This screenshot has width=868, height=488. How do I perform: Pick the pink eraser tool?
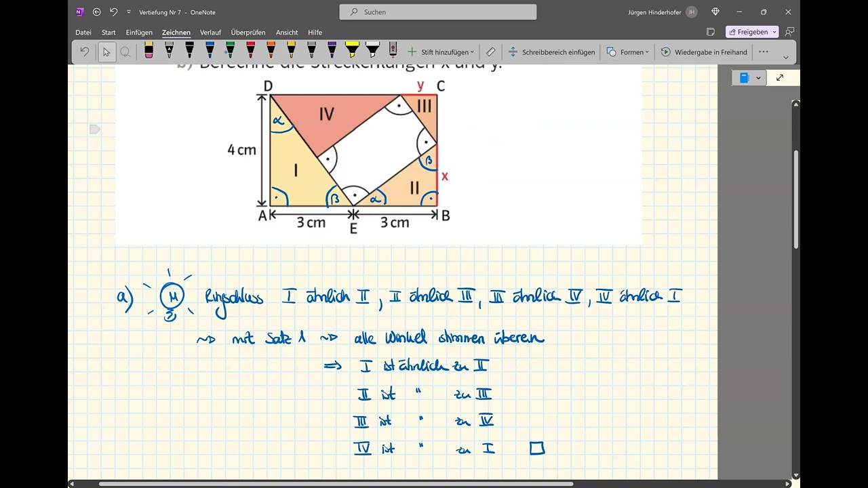point(149,51)
